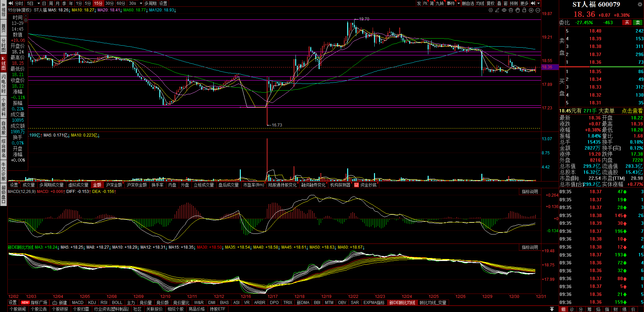Zoom in chart with plus icon
This screenshot has width=644, height=312.
(x=531, y=10)
